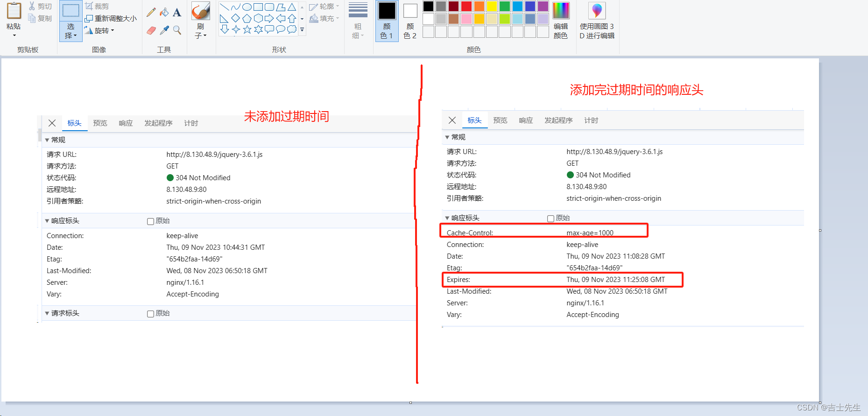Open Edit colors (编辑颜色) dialog

[x=561, y=21]
